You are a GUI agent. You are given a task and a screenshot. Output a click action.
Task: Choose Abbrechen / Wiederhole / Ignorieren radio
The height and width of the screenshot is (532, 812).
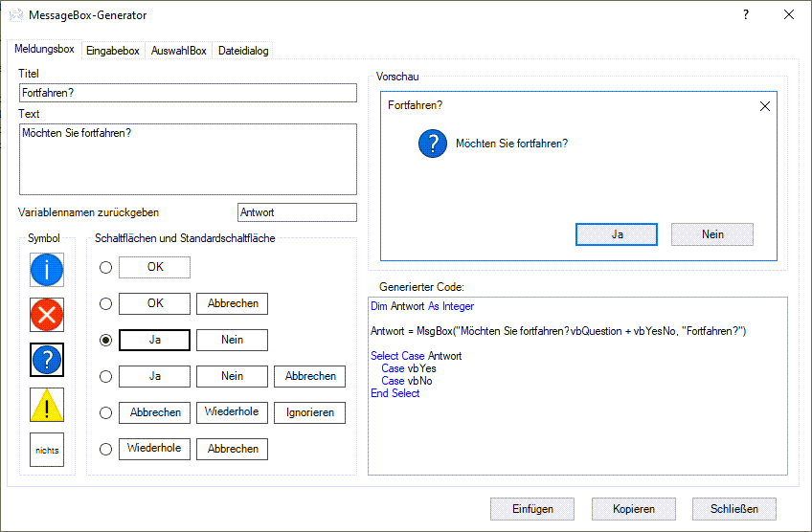click(x=105, y=412)
